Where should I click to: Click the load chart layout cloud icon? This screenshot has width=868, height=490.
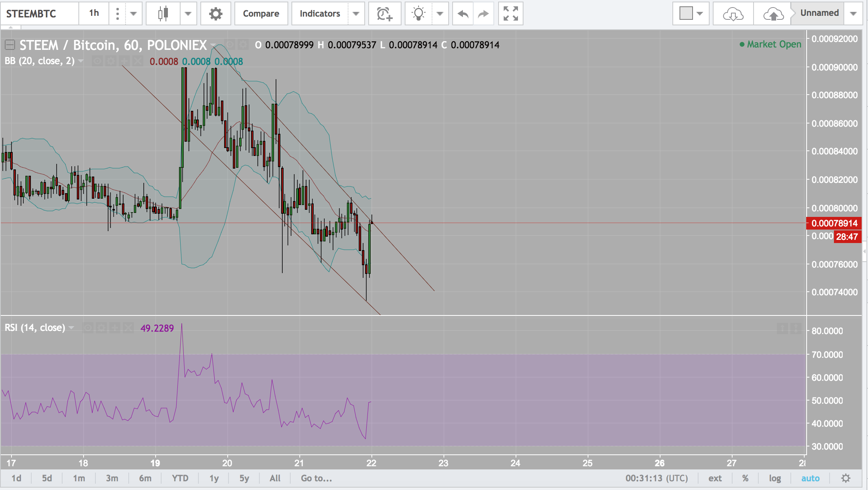733,14
